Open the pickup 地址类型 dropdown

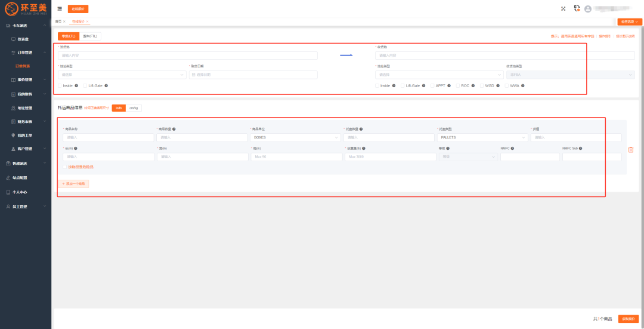122,75
